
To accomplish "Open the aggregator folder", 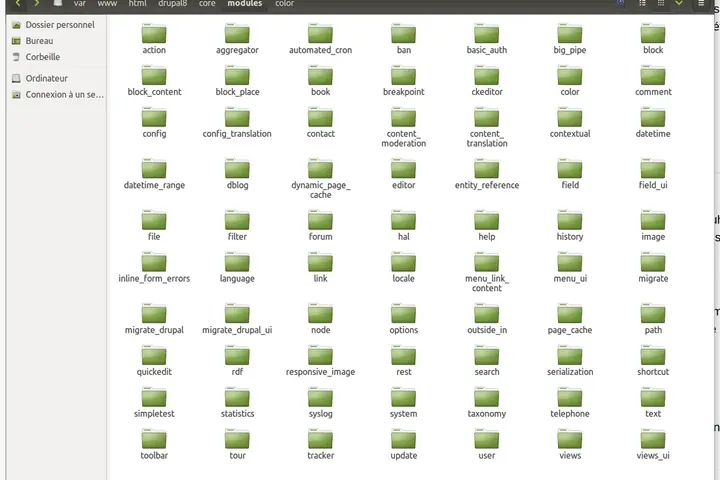I will point(237,39).
